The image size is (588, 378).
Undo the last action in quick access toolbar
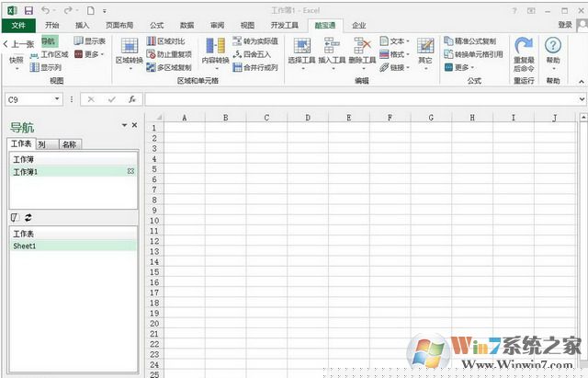click(45, 10)
